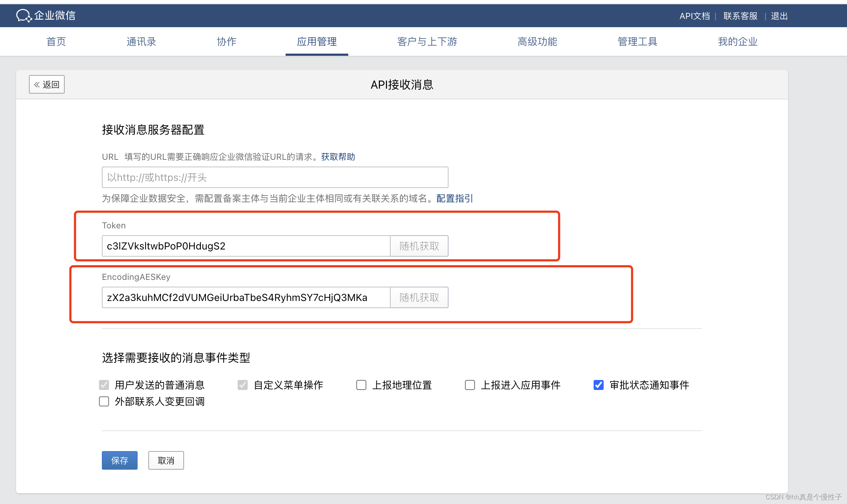Screen dimensions: 847x504
Task: Click the 联系客服 link
Action: tap(740, 16)
